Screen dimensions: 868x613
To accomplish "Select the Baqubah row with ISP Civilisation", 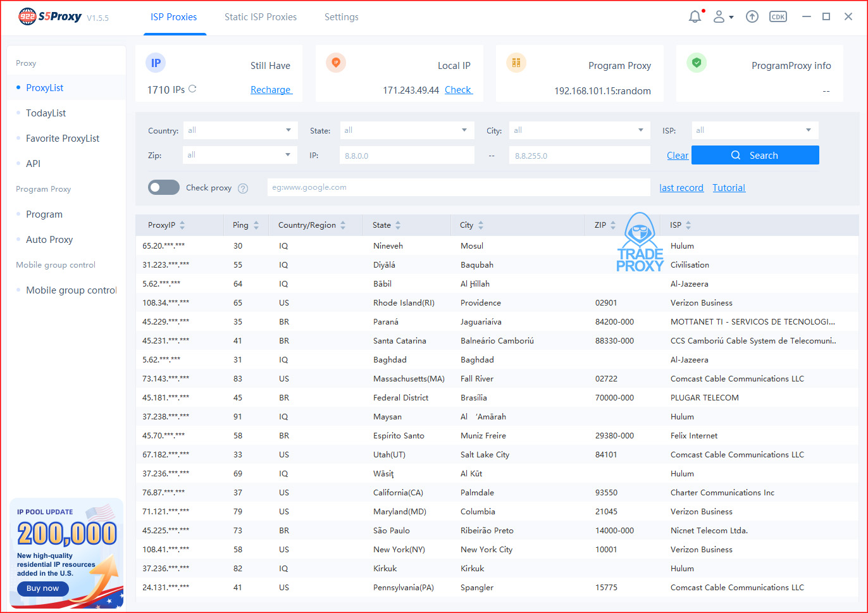I will coord(497,264).
